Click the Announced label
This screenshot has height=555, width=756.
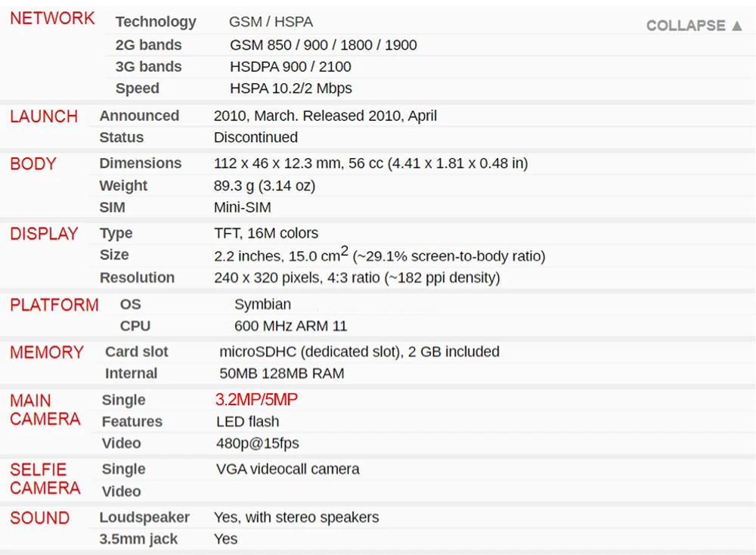[139, 116]
